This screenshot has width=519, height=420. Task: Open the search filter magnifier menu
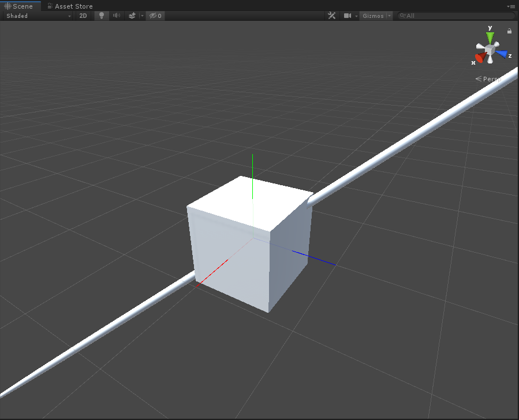coord(403,16)
